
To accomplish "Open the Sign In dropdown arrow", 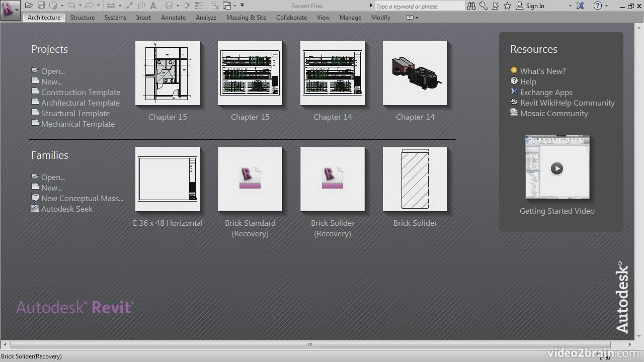I will pos(570,6).
